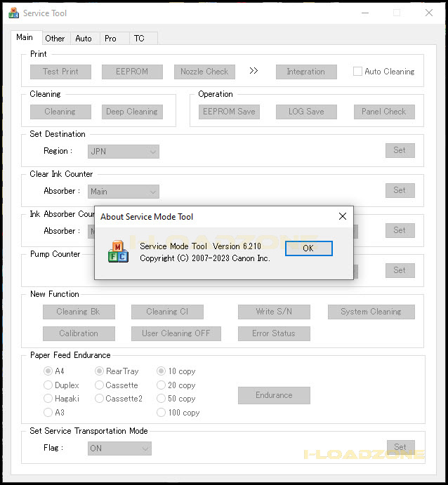
Task: Close the About Service Mode Tool dialog
Action: click(x=343, y=216)
